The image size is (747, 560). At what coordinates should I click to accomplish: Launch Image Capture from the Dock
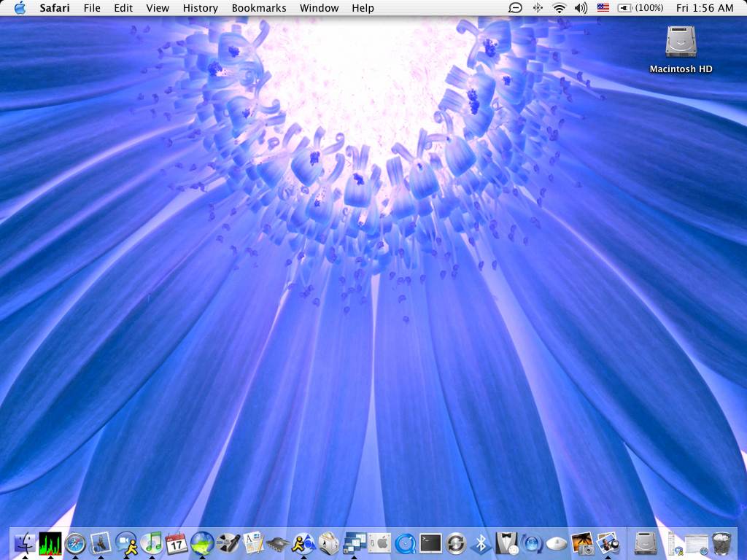(x=582, y=542)
